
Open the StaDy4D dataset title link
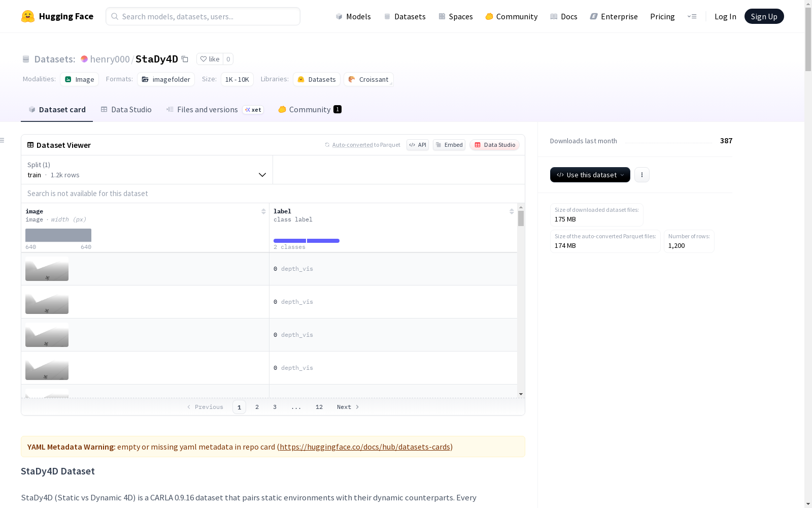(157, 59)
